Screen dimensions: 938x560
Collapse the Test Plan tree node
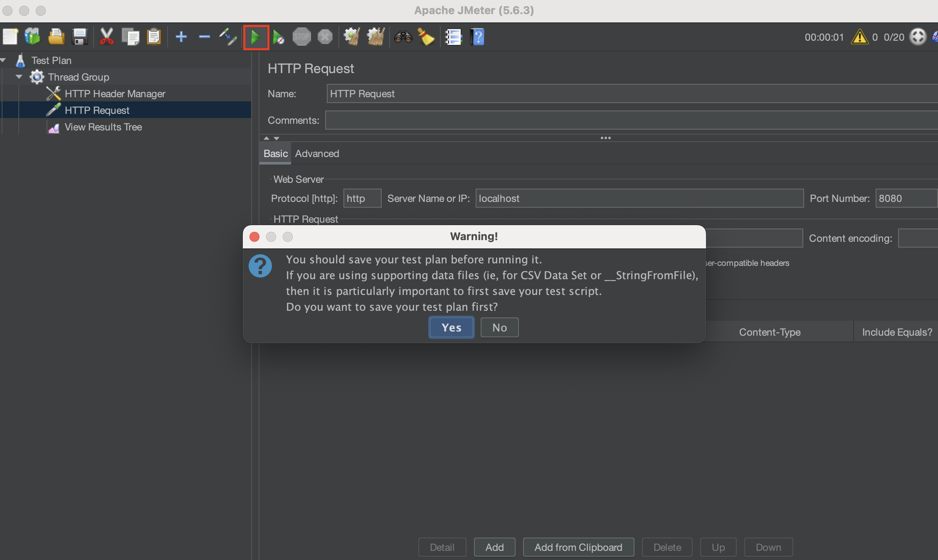[3, 60]
